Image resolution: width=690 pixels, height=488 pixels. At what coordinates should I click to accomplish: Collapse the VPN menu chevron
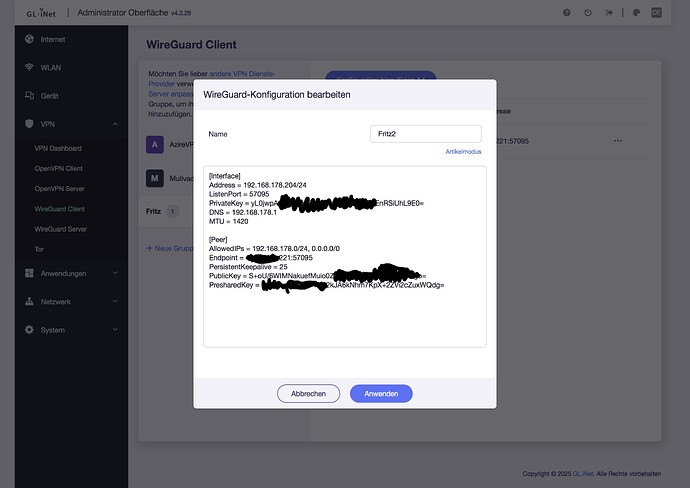tap(115, 124)
